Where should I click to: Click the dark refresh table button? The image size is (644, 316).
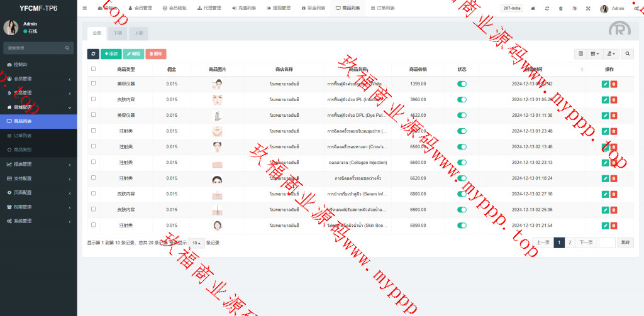[x=93, y=54]
